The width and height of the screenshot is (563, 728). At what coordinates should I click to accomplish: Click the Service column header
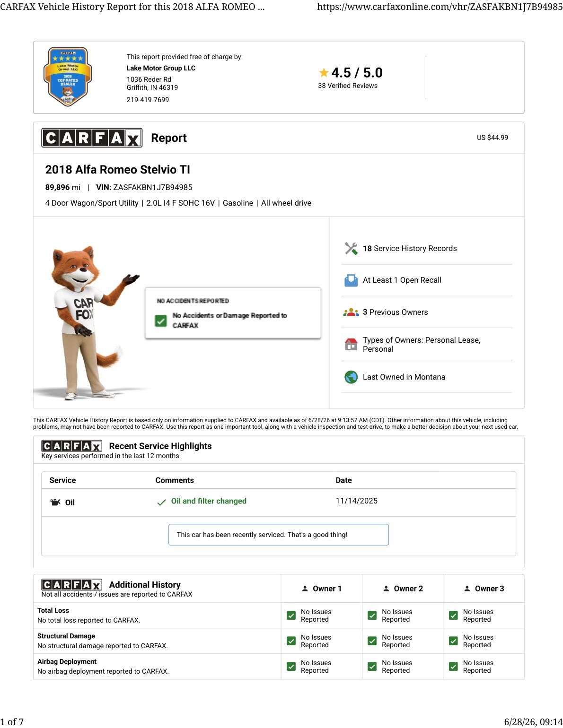(62, 480)
